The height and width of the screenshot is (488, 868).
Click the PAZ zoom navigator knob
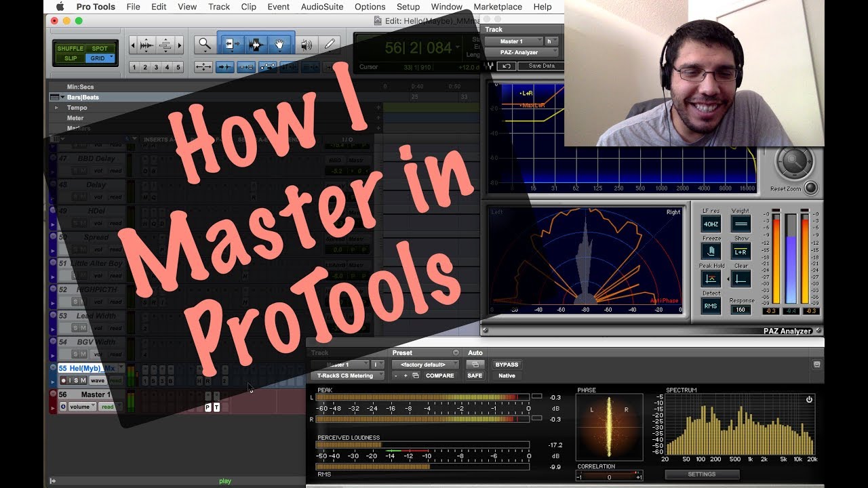pos(794,163)
